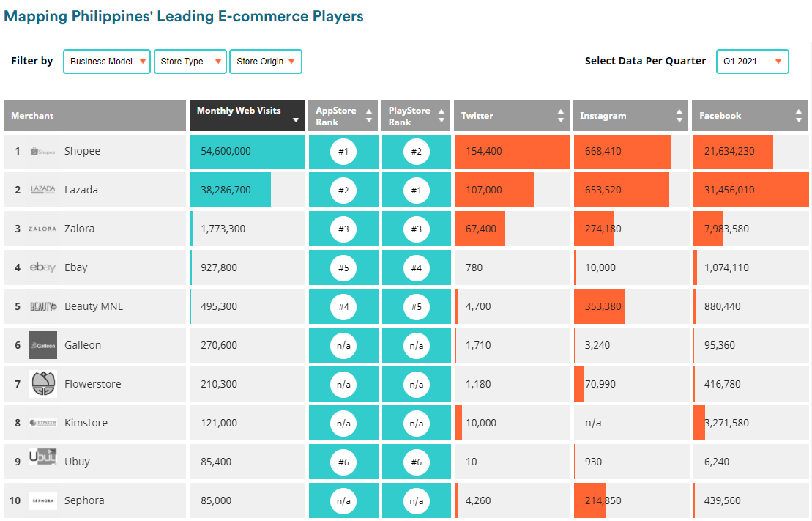
Task: Click the Zalora merchant logo
Action: (x=42, y=229)
